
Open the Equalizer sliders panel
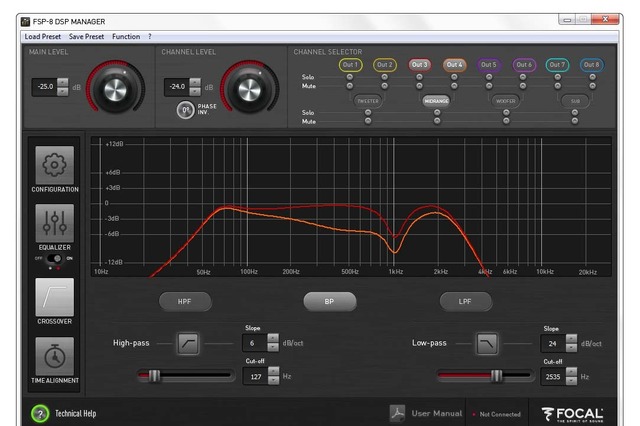(55, 225)
